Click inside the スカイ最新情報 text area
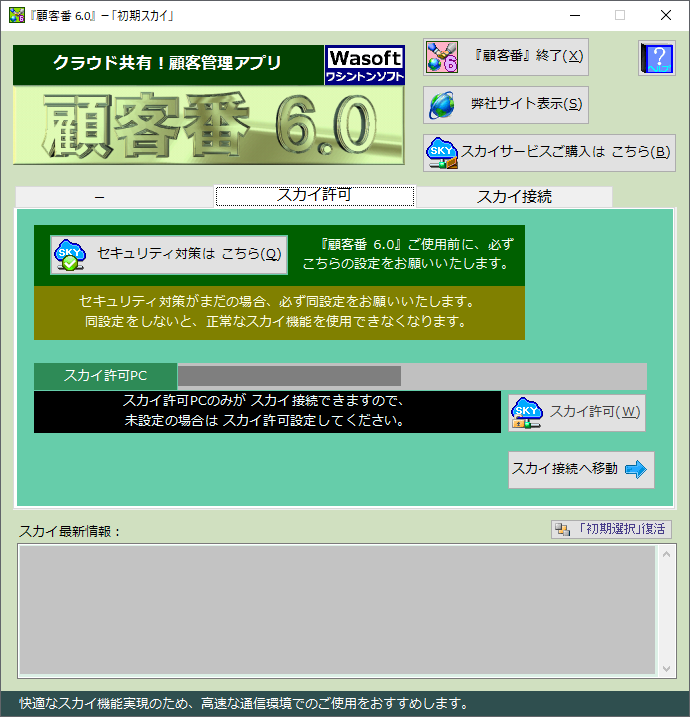The height and width of the screenshot is (717, 690). tap(337, 609)
